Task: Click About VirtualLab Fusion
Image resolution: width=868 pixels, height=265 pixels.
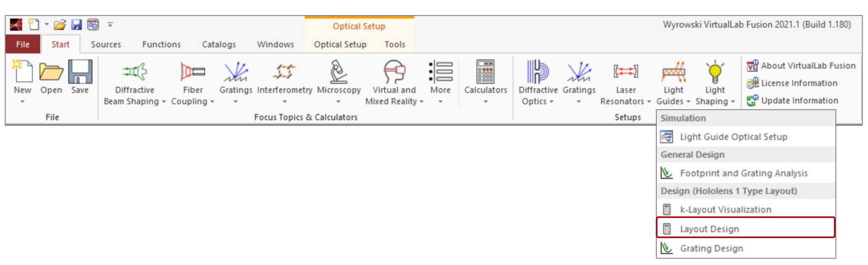Action: (x=801, y=65)
